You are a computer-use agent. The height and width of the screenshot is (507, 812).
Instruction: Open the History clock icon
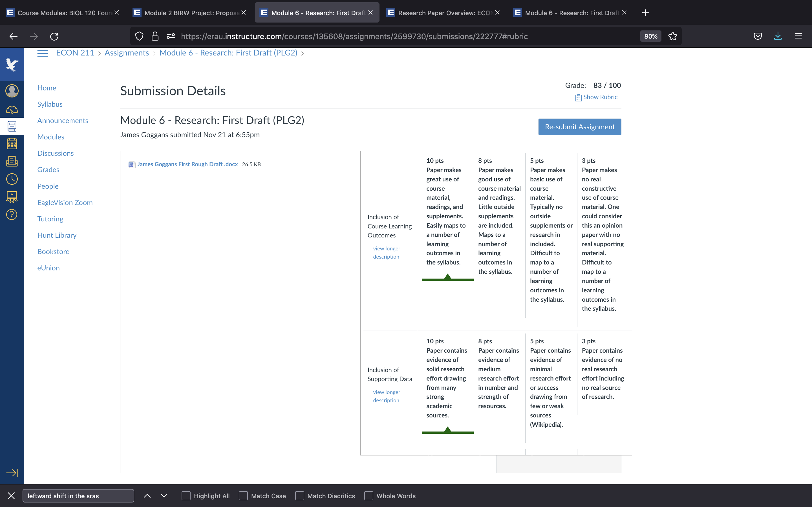tap(12, 179)
